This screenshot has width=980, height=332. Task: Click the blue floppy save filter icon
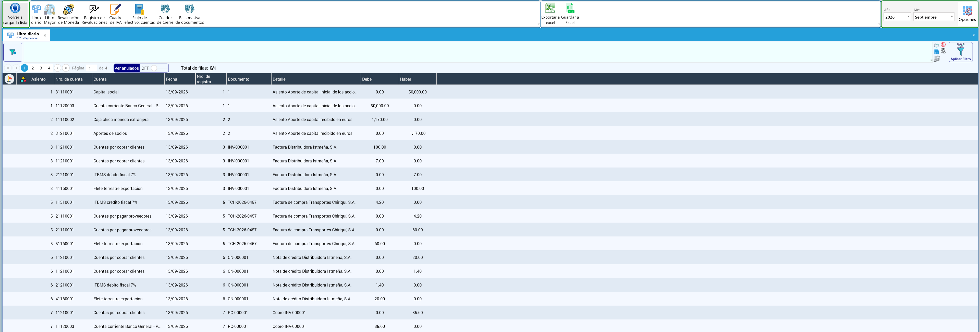[x=937, y=52]
